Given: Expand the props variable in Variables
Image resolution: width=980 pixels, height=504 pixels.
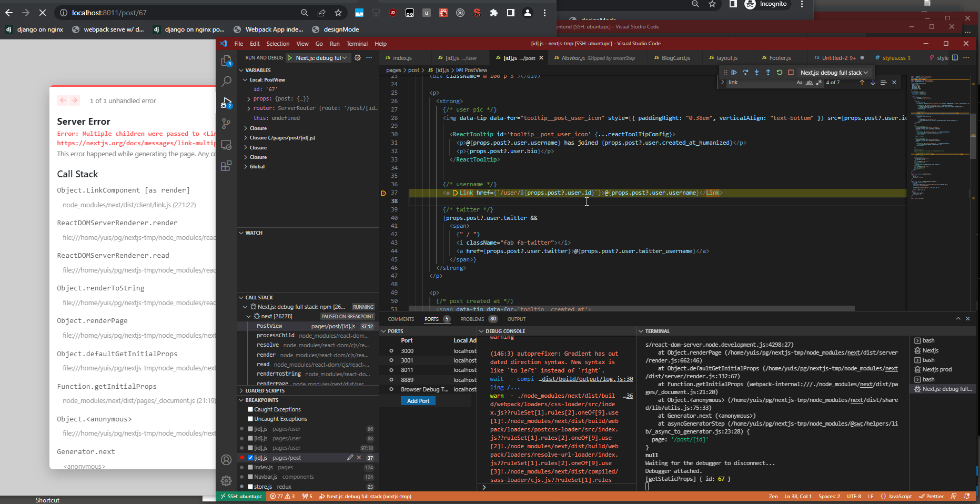Looking at the screenshot, I should [249, 99].
